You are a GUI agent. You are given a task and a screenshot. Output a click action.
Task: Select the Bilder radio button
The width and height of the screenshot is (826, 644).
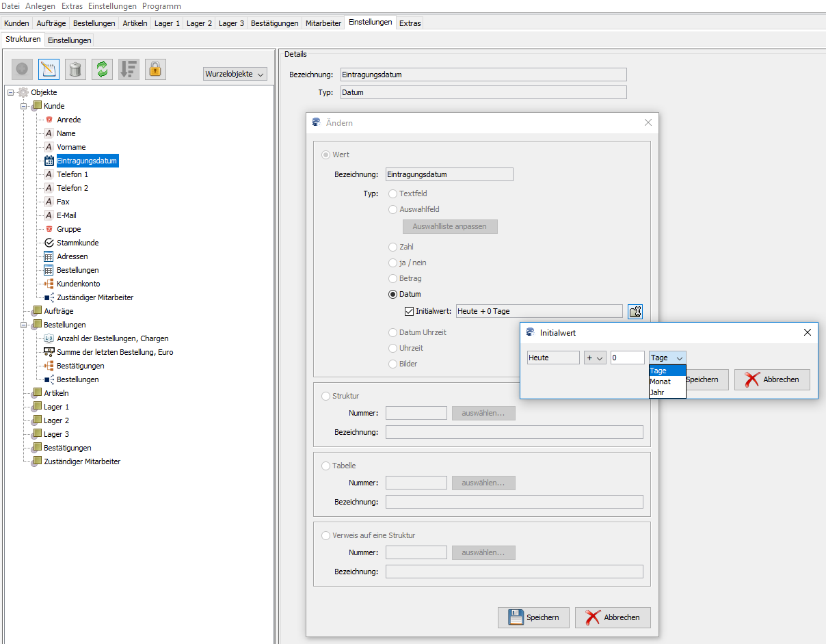pos(393,364)
